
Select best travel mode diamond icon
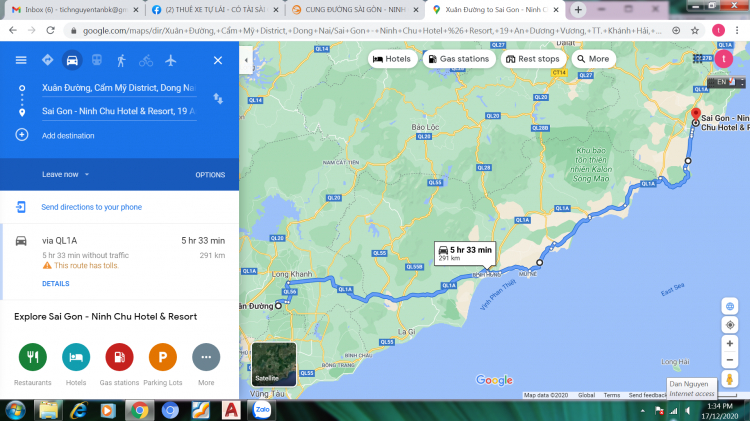pyautogui.click(x=47, y=60)
